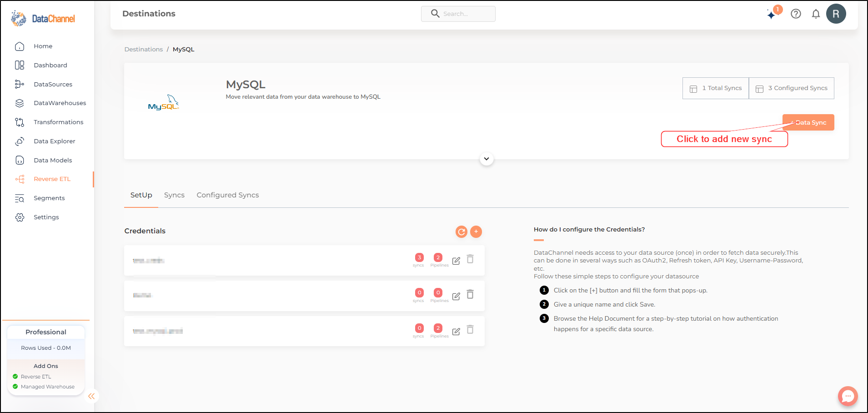Open the Dashboard icon in sidebar
Screen dimensions: 868x413
[x=20, y=65]
